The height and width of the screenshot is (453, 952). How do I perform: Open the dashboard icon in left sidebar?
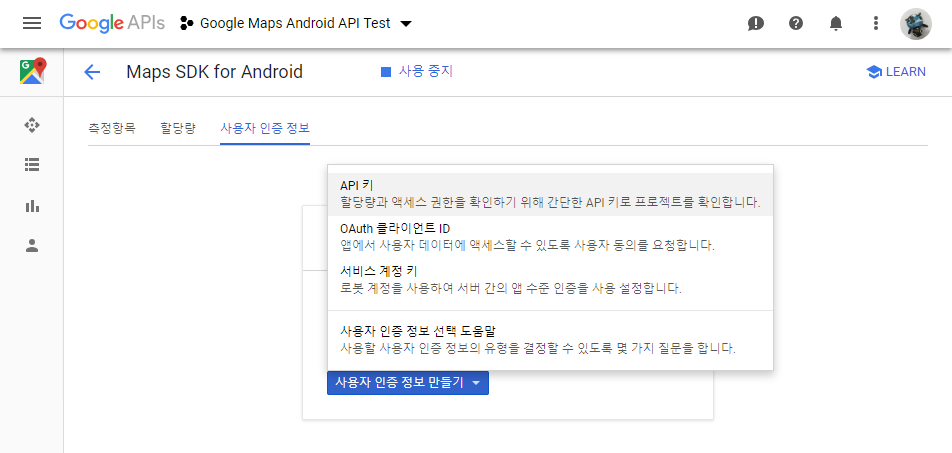pyautogui.click(x=32, y=126)
